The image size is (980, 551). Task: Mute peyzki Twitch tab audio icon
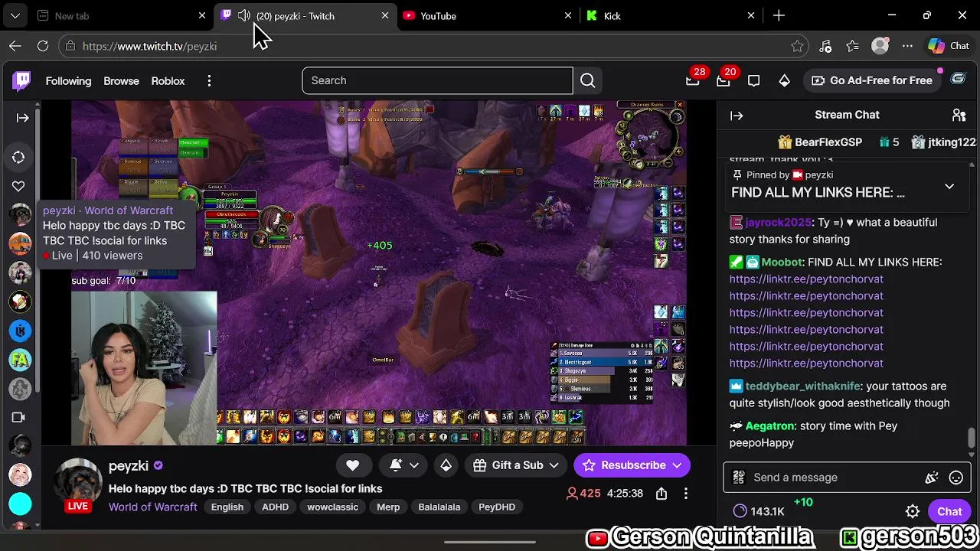[x=243, y=15]
